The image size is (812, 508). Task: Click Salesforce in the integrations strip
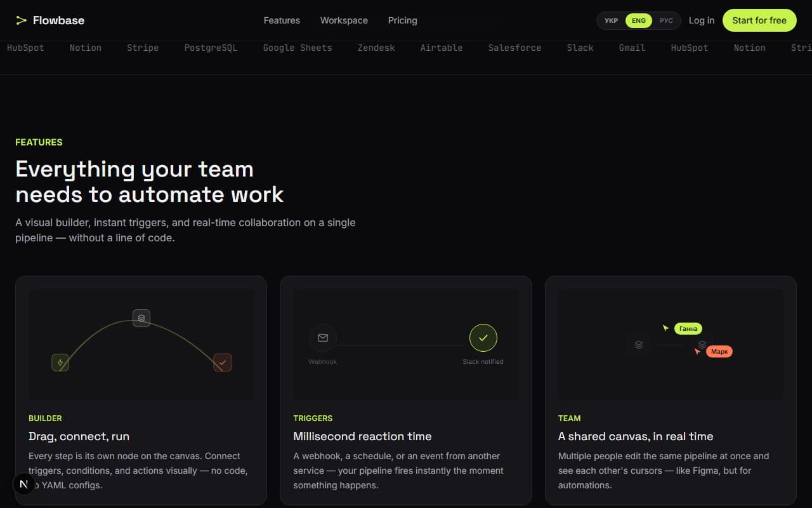click(515, 48)
